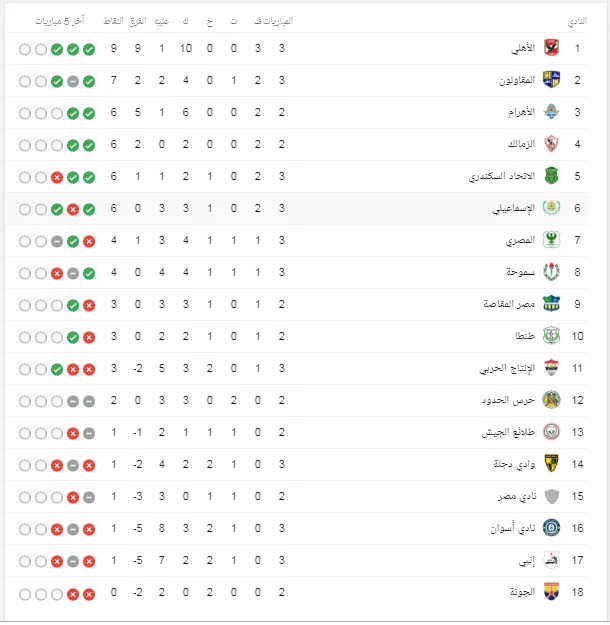The width and height of the screenshot is (610, 625).
Task: Click the النادي (club) column header
Action: pos(577,21)
